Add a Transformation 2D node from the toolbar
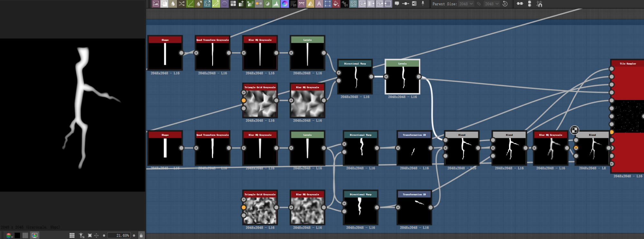 (327, 4)
